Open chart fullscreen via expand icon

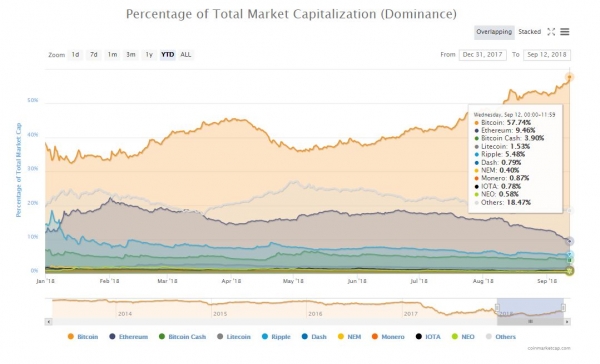(x=551, y=32)
